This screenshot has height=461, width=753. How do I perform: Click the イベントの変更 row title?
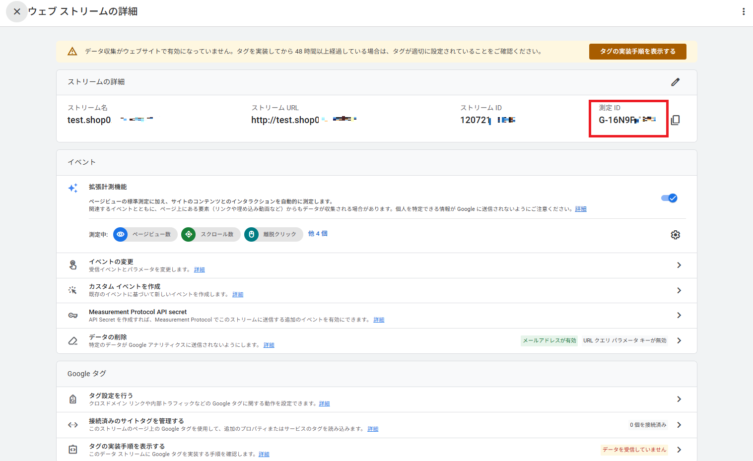click(x=111, y=262)
